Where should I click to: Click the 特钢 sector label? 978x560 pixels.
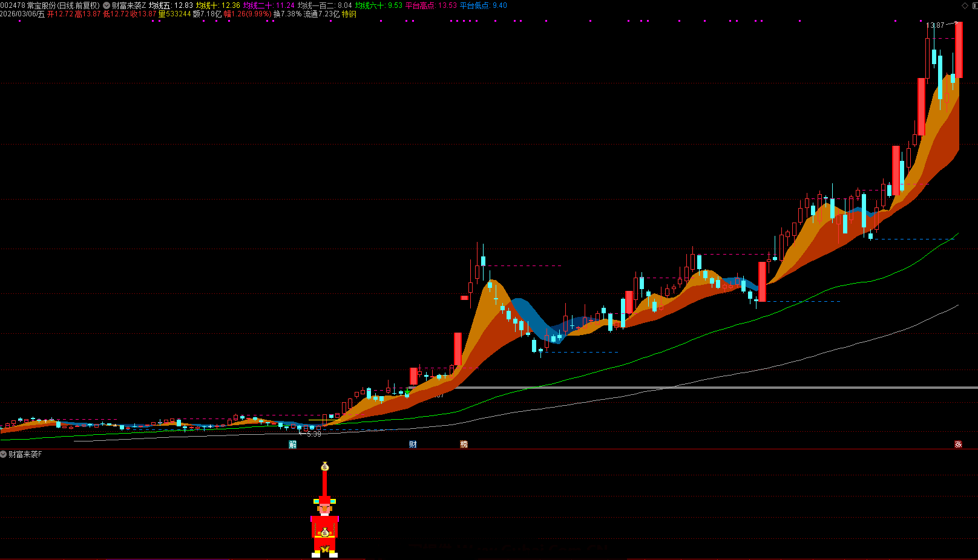(349, 14)
